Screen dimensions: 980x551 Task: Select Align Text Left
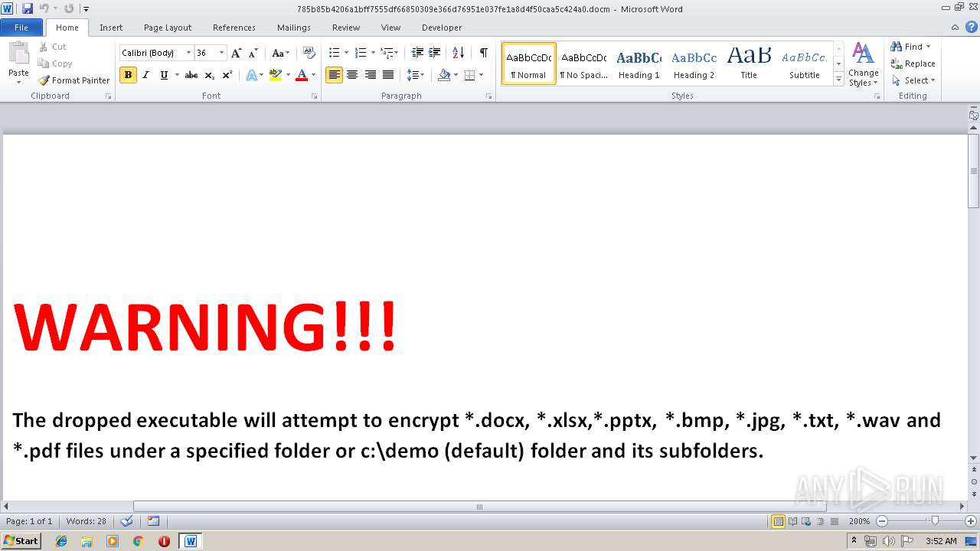pyautogui.click(x=334, y=75)
